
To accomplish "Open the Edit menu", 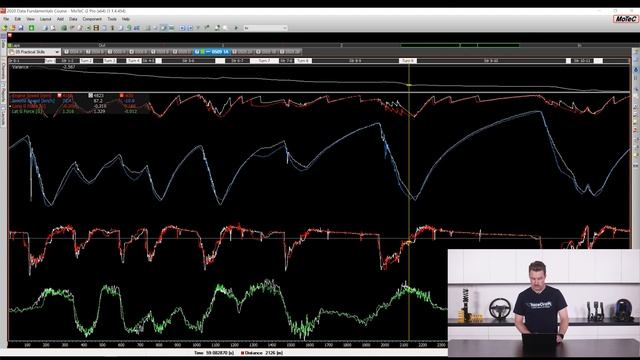I will pos(18,19).
